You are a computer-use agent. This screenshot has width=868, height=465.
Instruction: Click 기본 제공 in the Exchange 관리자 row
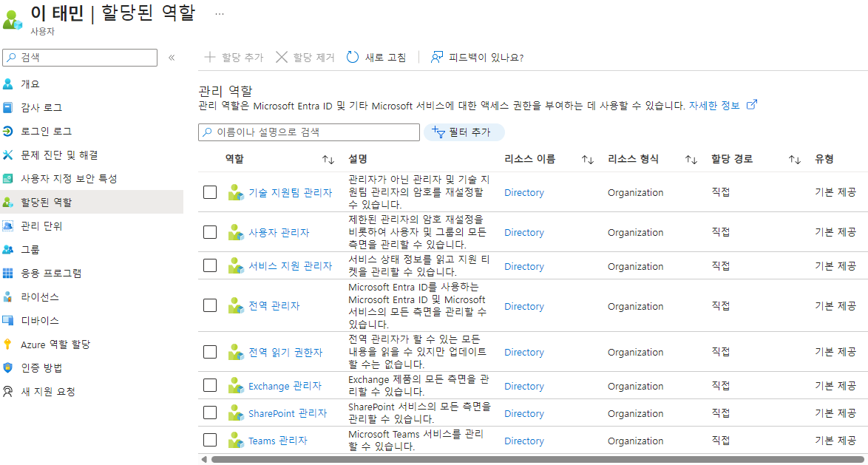[x=835, y=385]
